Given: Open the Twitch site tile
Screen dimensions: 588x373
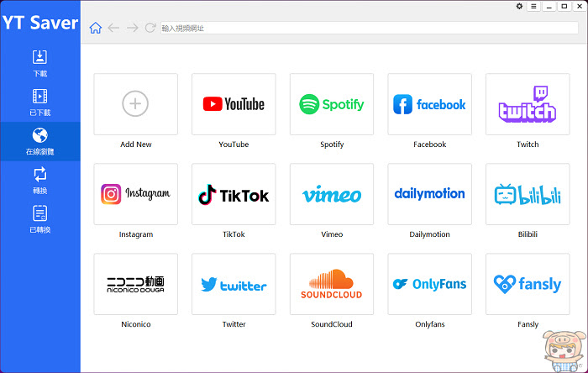Looking at the screenshot, I should (x=528, y=104).
